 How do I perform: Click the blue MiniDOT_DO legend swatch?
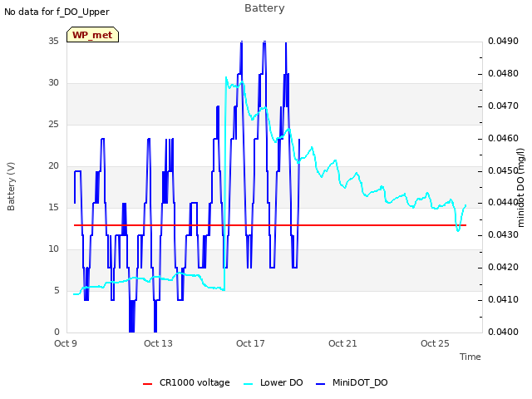[320, 384]
